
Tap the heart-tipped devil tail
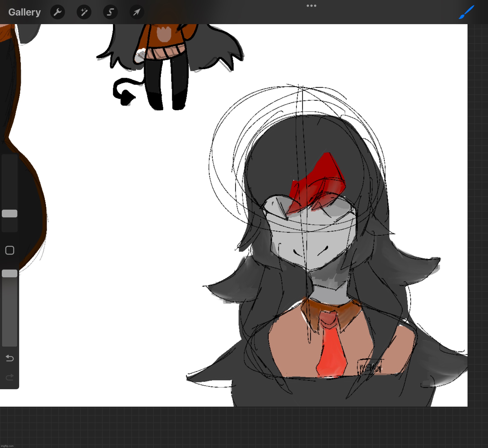[x=126, y=97]
